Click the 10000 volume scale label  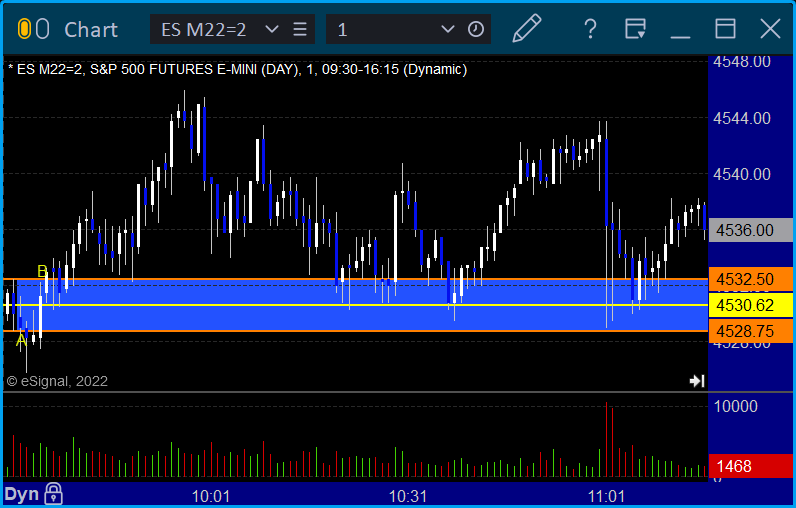tap(735, 406)
